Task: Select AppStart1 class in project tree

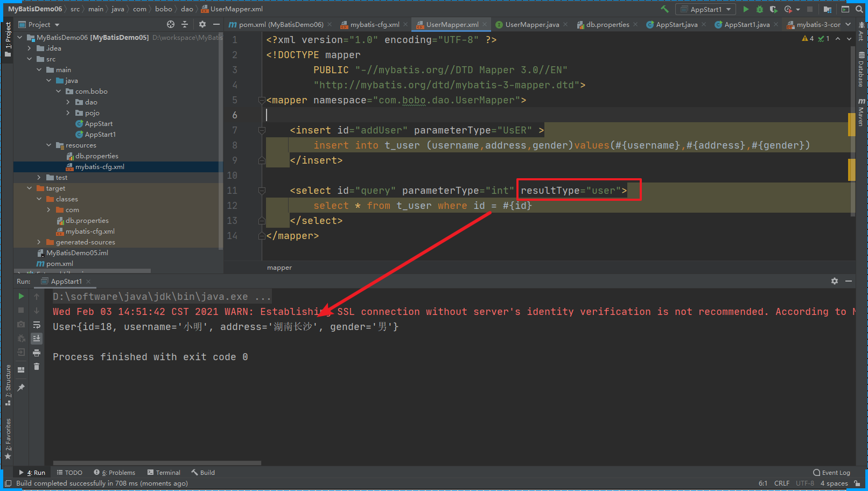Action: pyautogui.click(x=100, y=135)
